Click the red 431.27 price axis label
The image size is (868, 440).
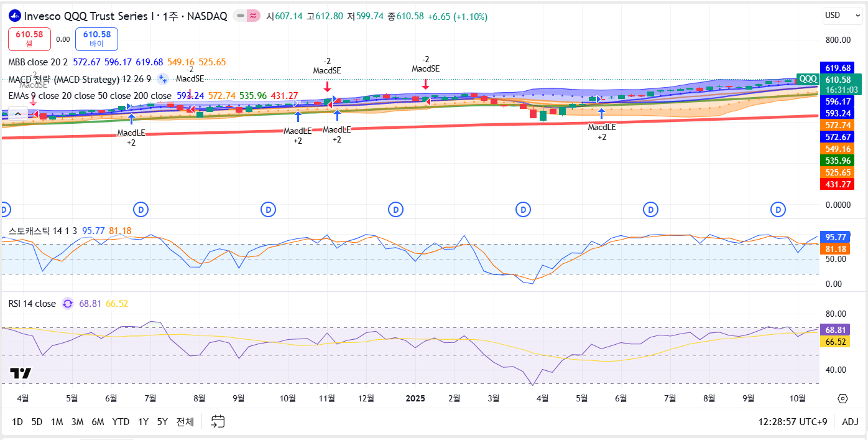pos(838,184)
